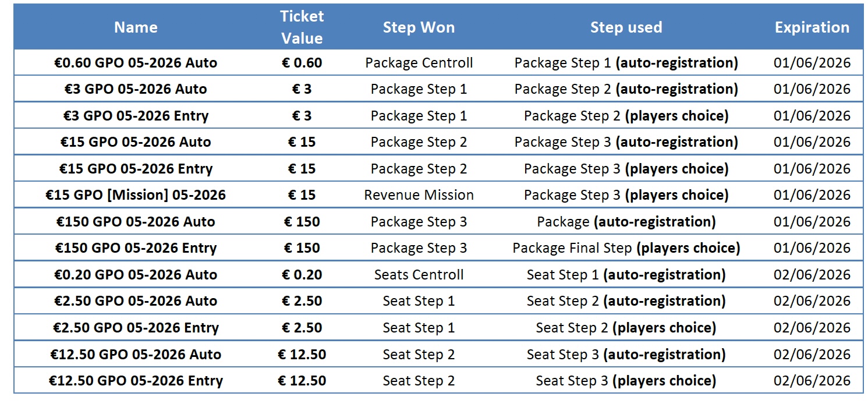
Task: Click the €3 GPO 05-2026 Entry name cell
Action: coord(135,116)
